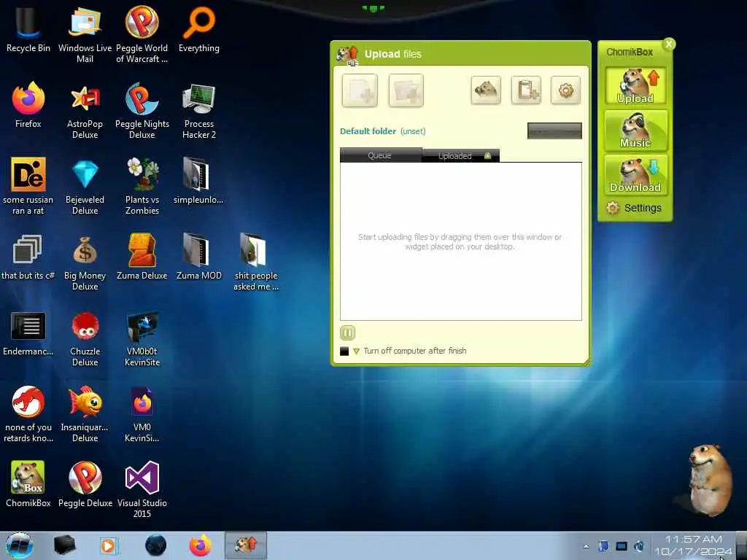
Task: Select the Visual Studio 2015 desktop icon
Action: pos(142,489)
